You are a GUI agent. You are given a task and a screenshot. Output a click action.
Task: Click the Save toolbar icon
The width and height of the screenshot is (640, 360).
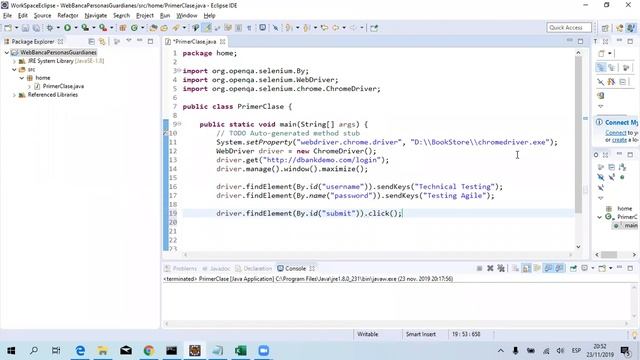25,28
